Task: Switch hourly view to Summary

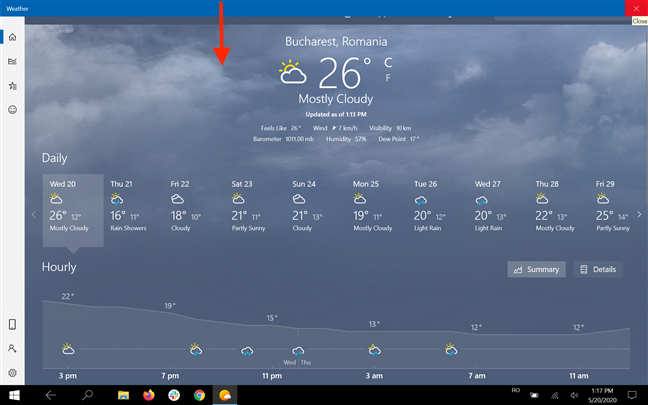Action: point(536,269)
